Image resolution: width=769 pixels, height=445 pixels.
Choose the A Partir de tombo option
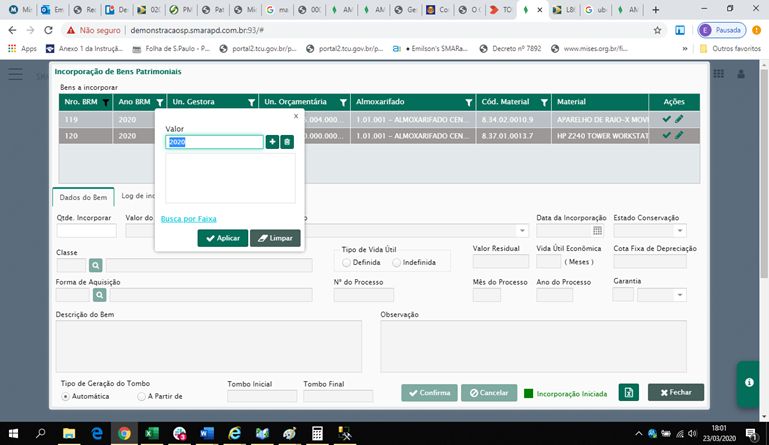141,395
